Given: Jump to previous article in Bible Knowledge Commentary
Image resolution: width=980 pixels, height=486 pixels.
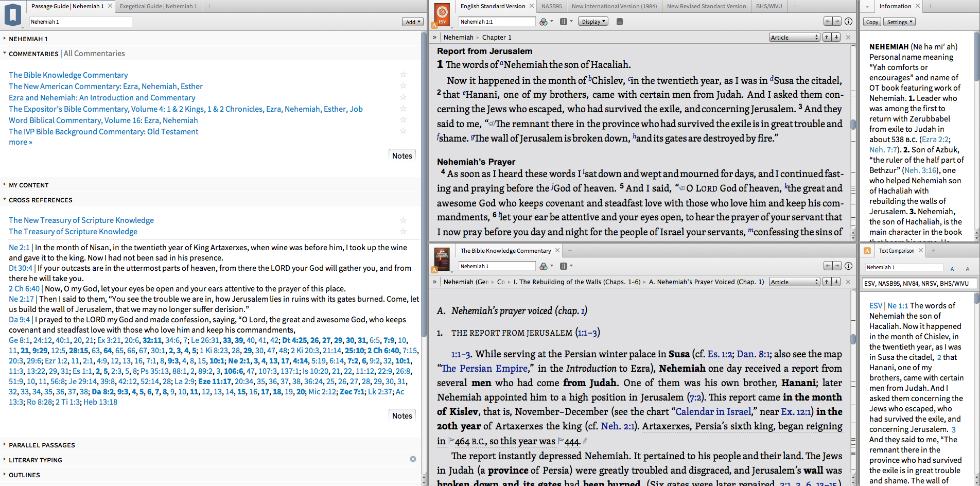Looking at the screenshot, I should [826, 282].
